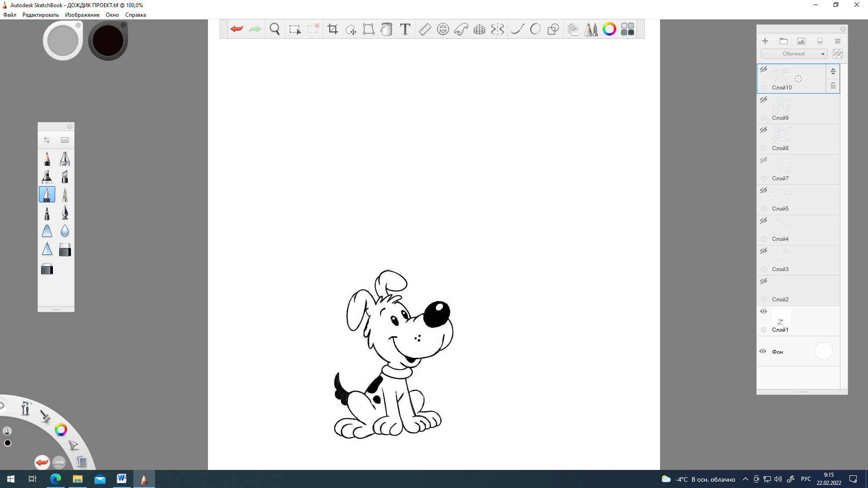Close the brush palette panel
The width and height of the screenshot is (868, 488).
point(70,127)
